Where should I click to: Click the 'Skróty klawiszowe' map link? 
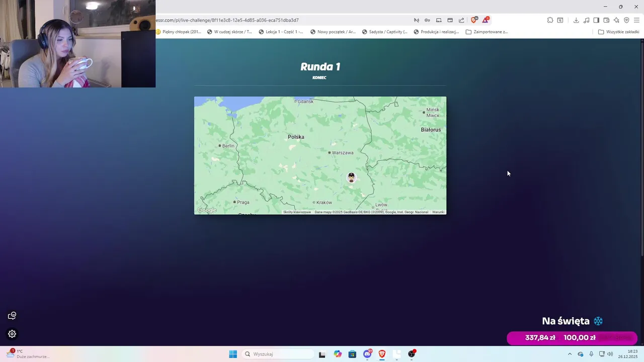297,212
